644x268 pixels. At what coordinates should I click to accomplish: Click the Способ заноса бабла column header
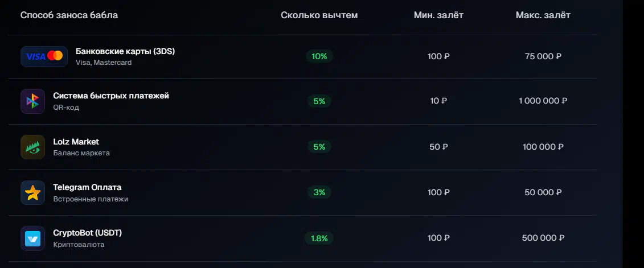(x=69, y=15)
